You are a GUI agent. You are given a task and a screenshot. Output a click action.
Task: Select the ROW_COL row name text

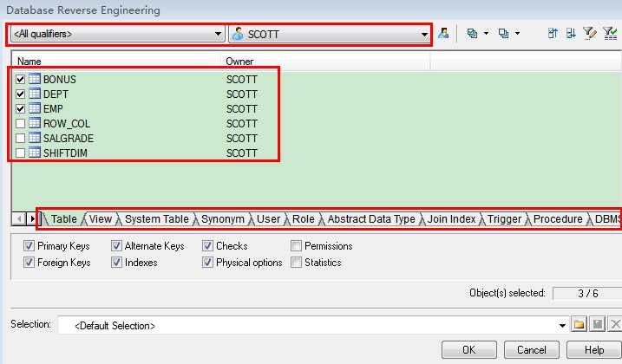[x=67, y=124]
